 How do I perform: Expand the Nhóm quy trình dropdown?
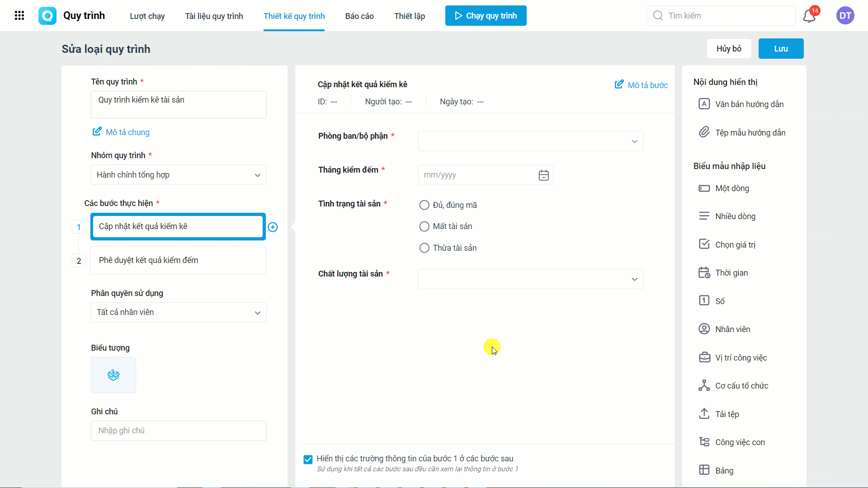pyautogui.click(x=179, y=175)
